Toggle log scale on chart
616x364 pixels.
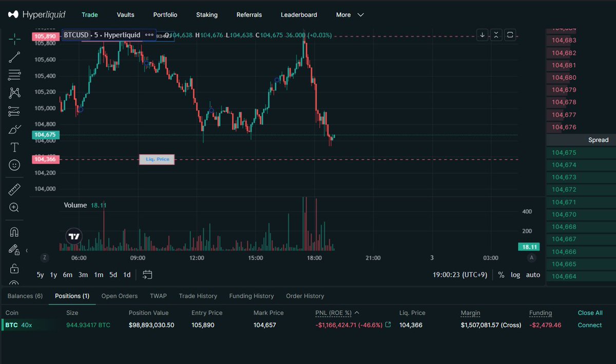(x=515, y=275)
